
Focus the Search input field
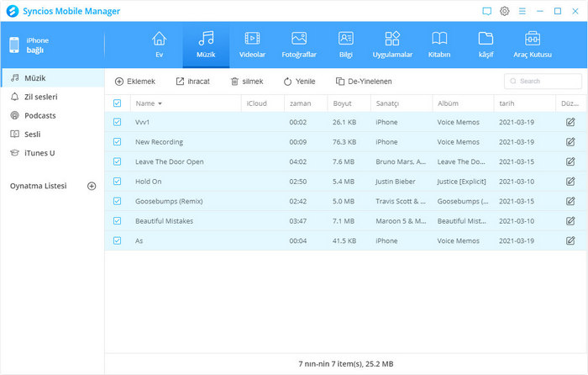pyautogui.click(x=543, y=81)
